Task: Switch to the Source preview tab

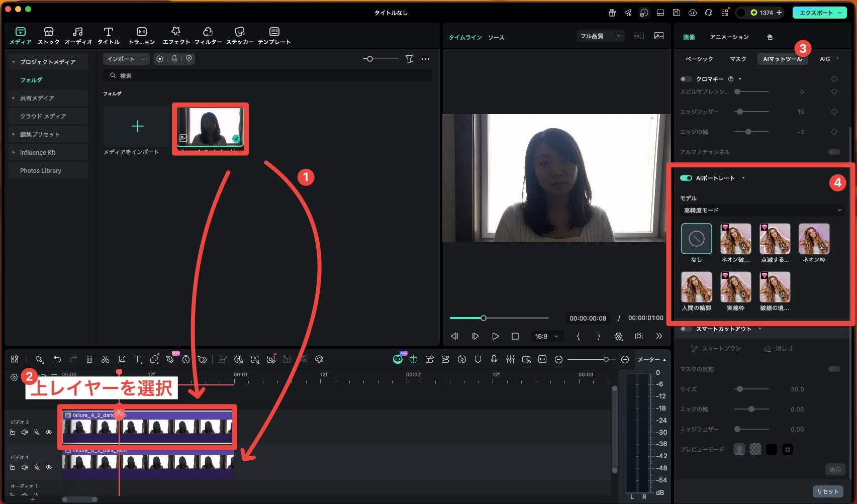Action: click(496, 37)
